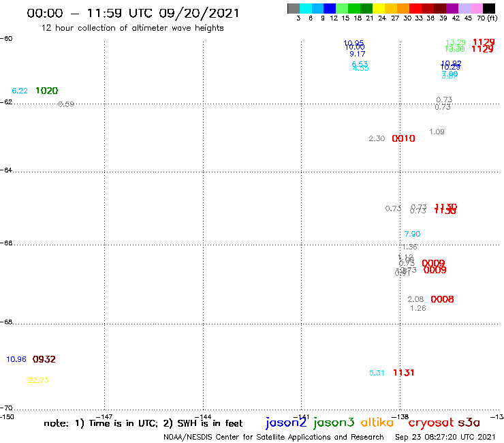Select the green time label '1020'
The height and width of the screenshot is (443, 504).
(x=46, y=91)
